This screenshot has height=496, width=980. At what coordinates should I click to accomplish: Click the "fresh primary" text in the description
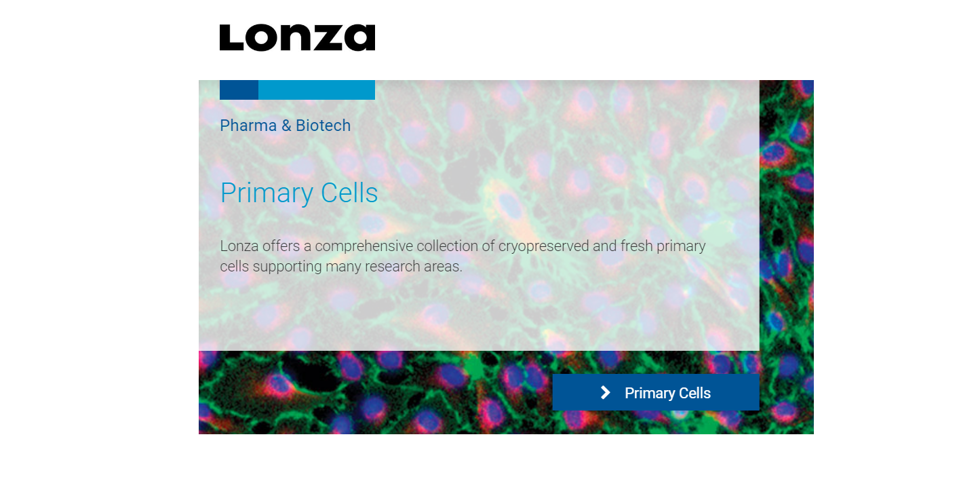(x=663, y=246)
